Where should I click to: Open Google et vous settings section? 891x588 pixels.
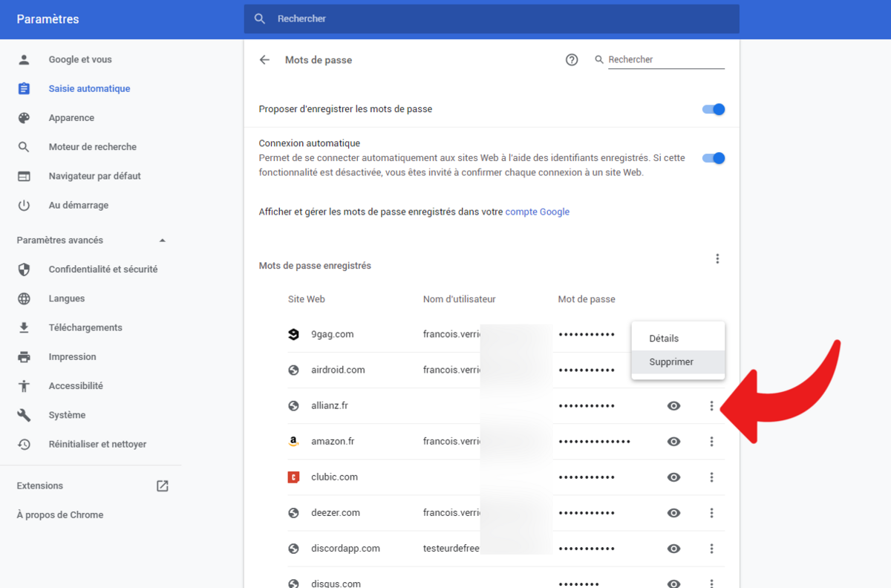[80, 59]
